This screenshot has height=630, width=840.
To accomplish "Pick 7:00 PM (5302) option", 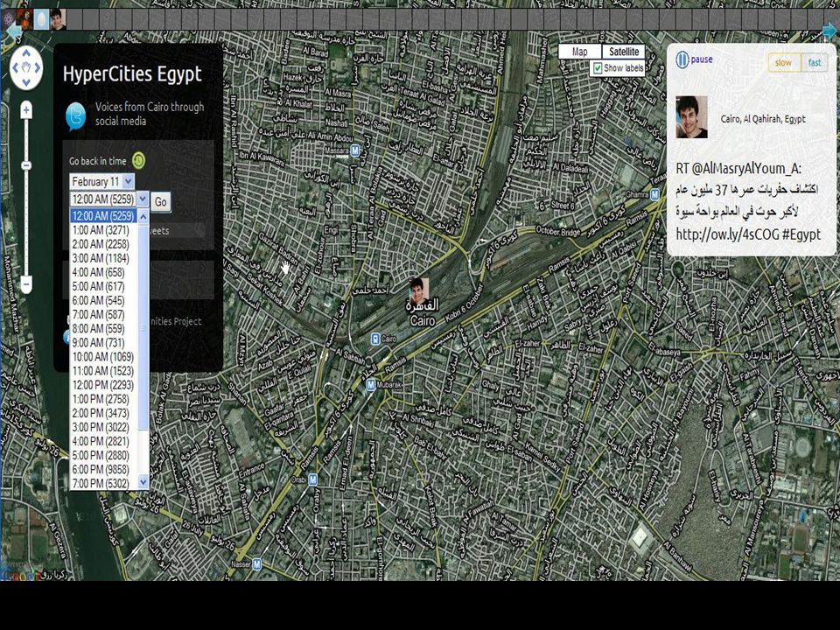I will [103, 484].
